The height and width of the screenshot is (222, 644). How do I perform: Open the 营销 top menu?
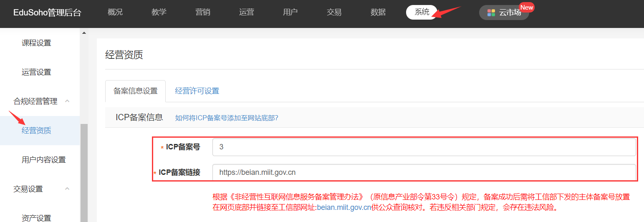(x=203, y=12)
